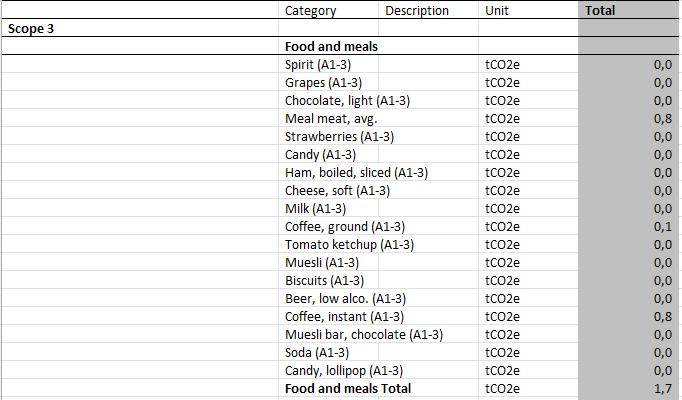Click the Coffee, instant (A1-3) cell

tap(344, 317)
